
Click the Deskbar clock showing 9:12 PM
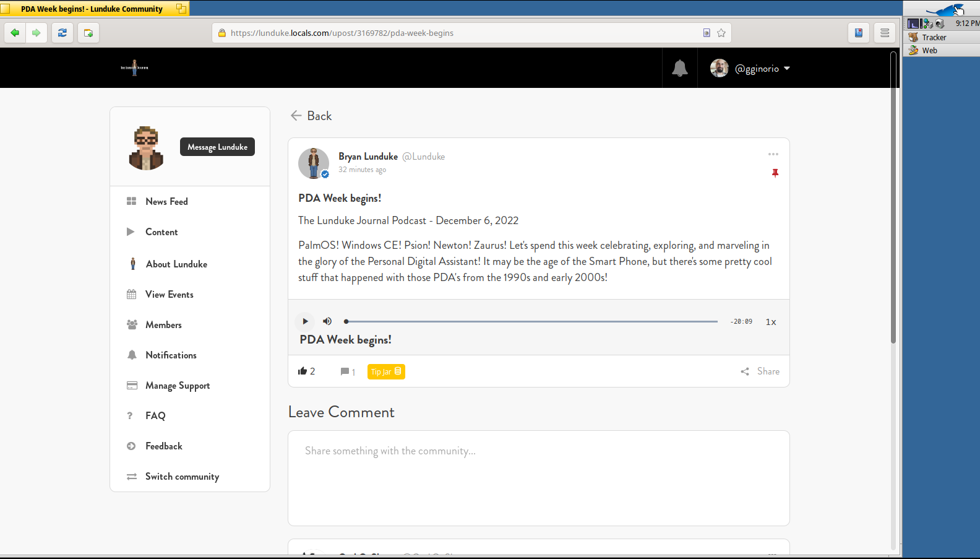[x=967, y=24]
